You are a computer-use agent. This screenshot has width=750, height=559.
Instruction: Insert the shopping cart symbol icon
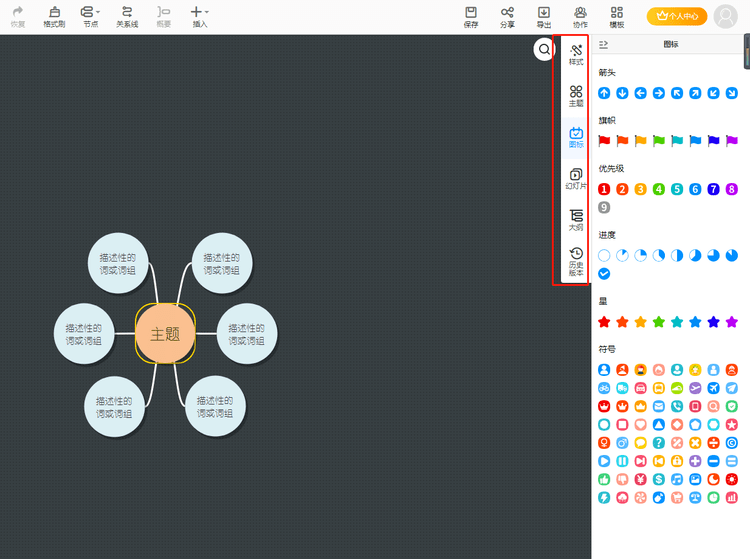pos(677,497)
